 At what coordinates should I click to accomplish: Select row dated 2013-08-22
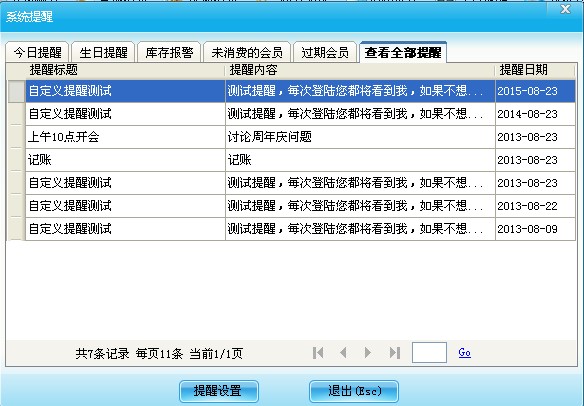(x=292, y=206)
